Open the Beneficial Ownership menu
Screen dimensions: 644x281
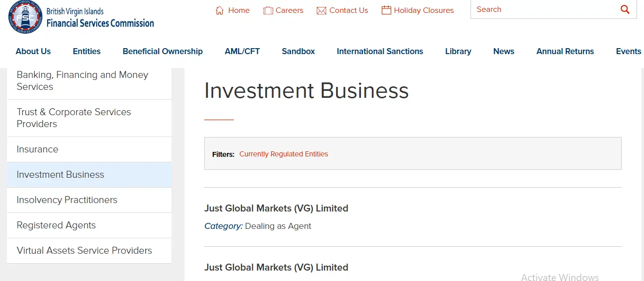pyautogui.click(x=163, y=51)
